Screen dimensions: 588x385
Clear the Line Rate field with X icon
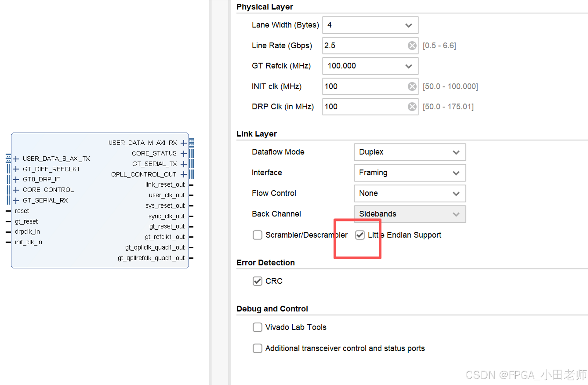click(x=412, y=45)
